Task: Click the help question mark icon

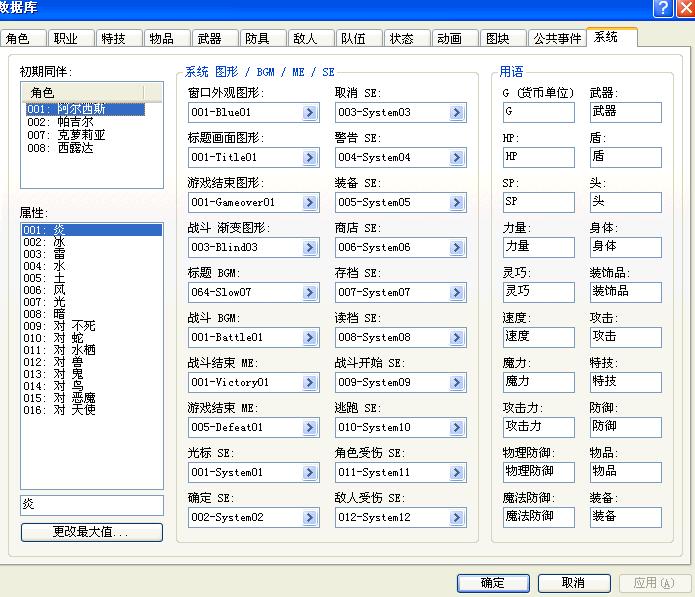Action: [x=664, y=8]
